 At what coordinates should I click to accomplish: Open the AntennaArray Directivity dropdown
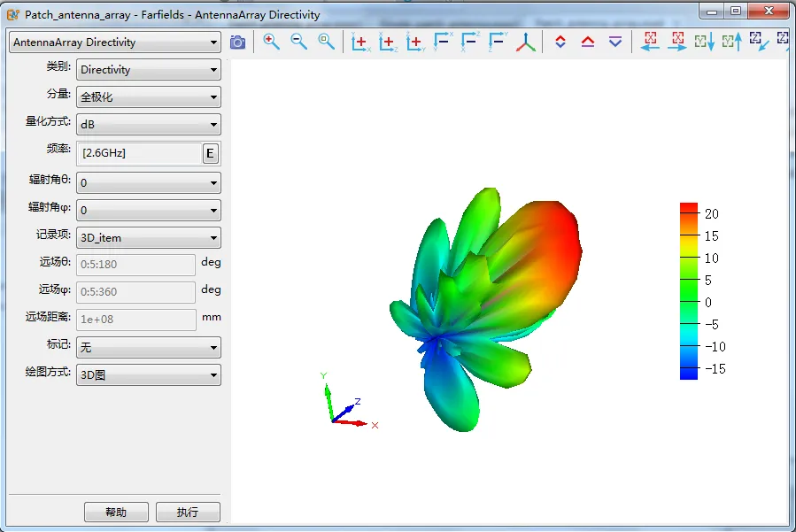point(115,42)
